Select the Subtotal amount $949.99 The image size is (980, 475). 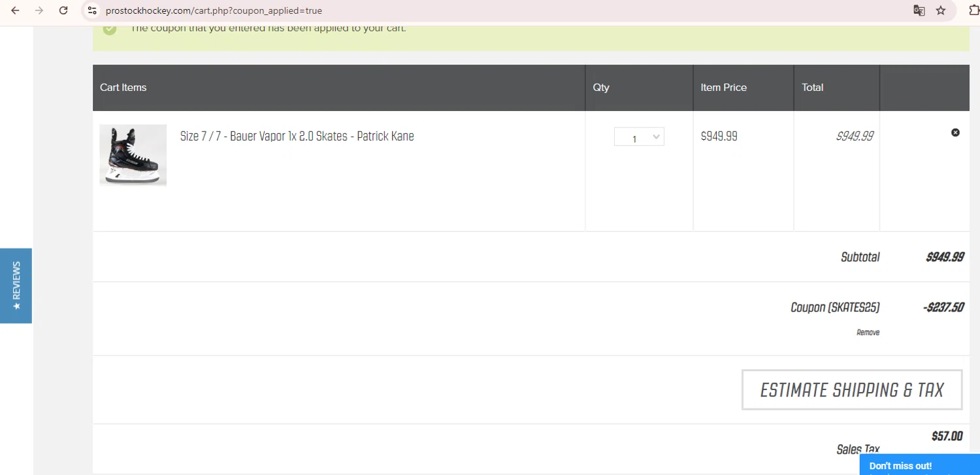coord(945,257)
